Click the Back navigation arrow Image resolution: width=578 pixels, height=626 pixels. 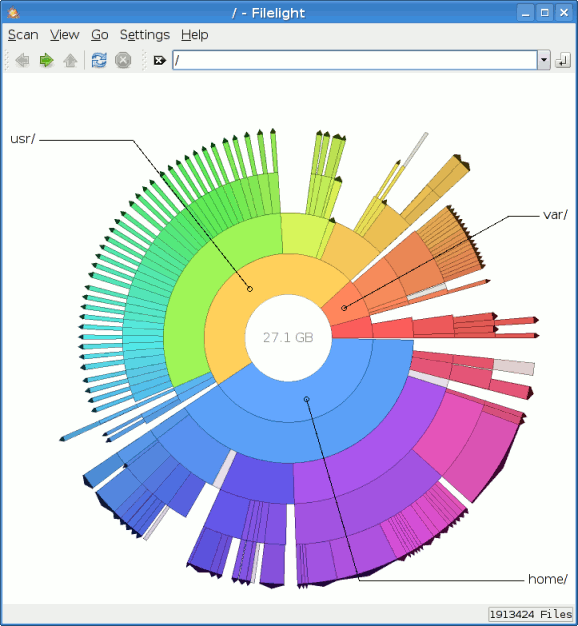pos(22,61)
